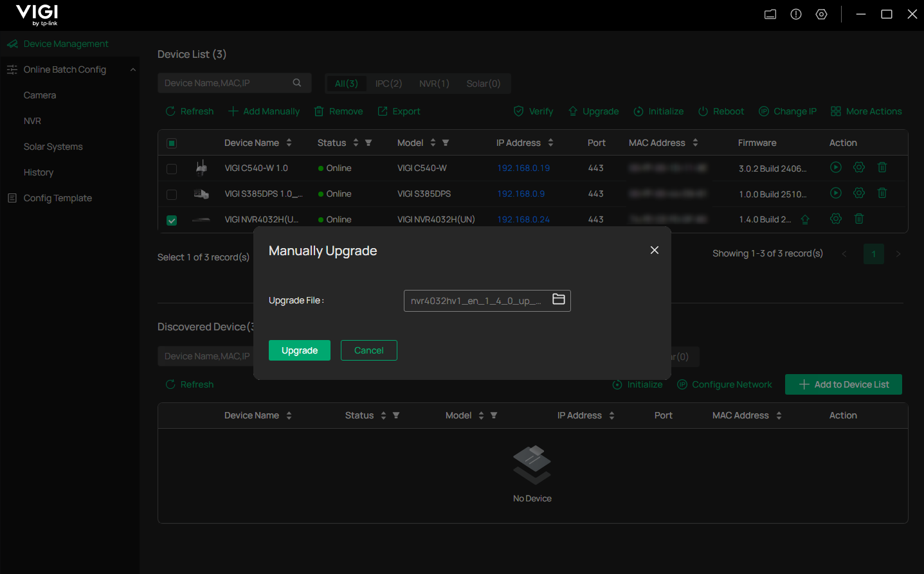Screen dimensions: 924x574
Task: Collapse the Online Batch Config section
Action: point(133,69)
